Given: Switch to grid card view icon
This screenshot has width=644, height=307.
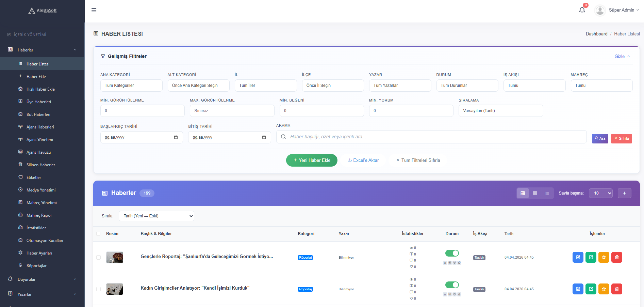Looking at the screenshot, I should (x=535, y=193).
